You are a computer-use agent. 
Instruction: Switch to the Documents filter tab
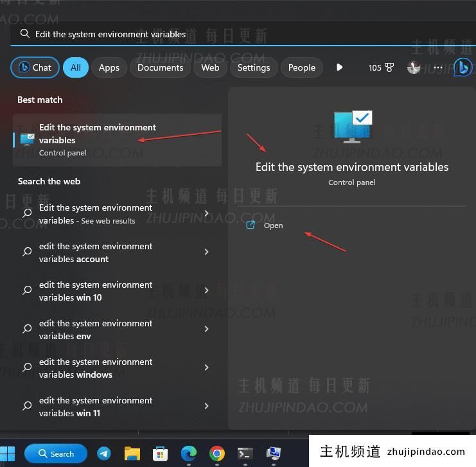(x=161, y=67)
